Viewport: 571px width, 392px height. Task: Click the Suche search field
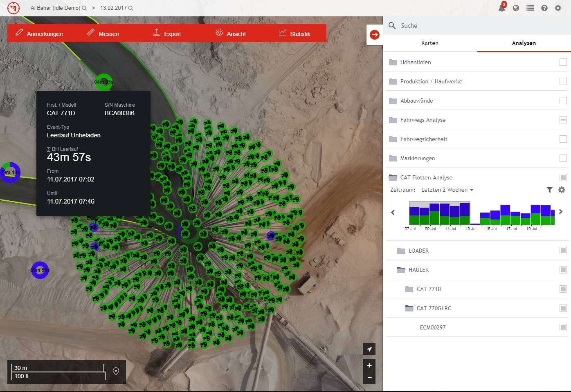[474, 26]
